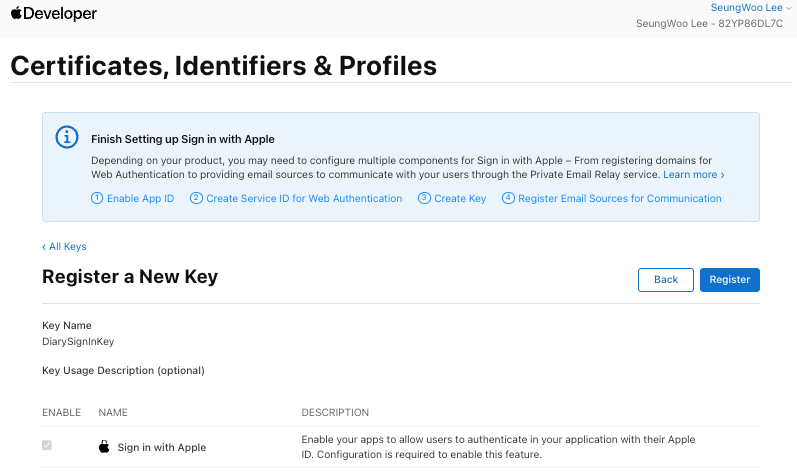This screenshot has height=476, width=797.
Task: Open Create Service ID for Web Authentication
Action: (296, 198)
